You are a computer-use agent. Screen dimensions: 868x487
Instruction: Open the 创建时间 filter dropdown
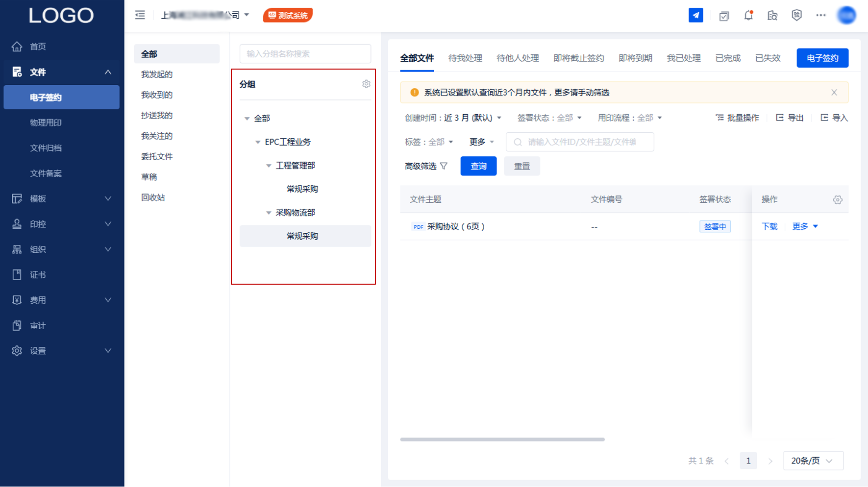(x=453, y=118)
